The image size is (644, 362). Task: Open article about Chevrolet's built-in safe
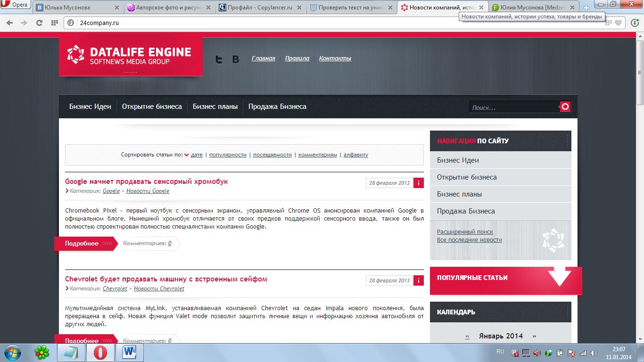click(x=166, y=279)
